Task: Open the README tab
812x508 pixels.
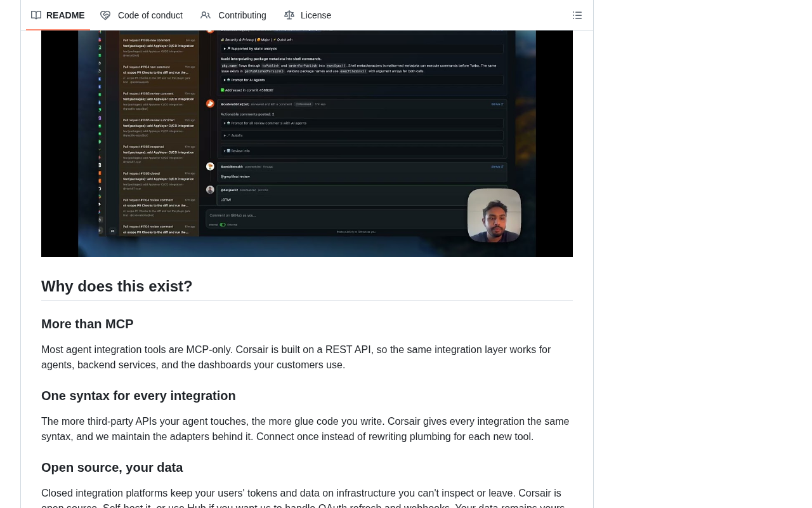Action: pyautogui.click(x=58, y=15)
